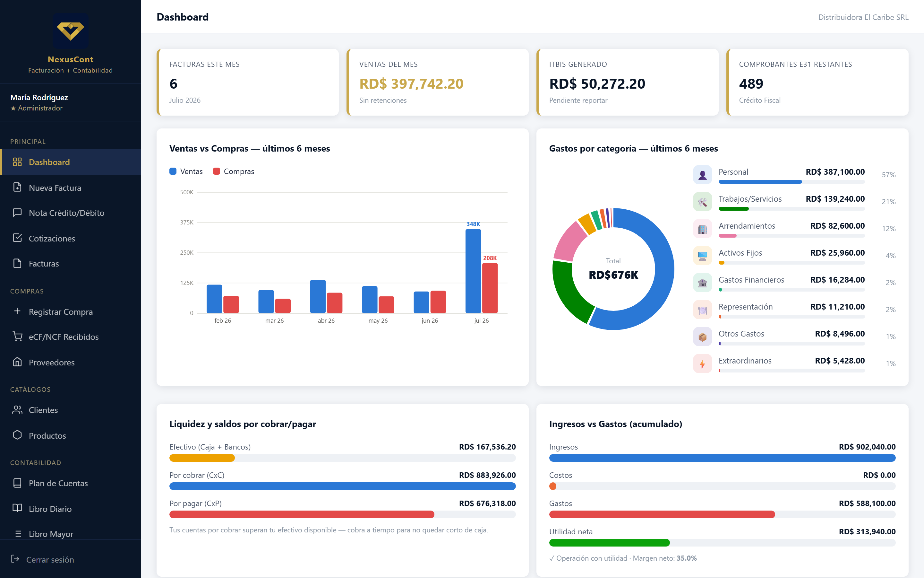The width and height of the screenshot is (924, 578).
Task: Click the Cerrar sesión logout icon
Action: point(15,559)
